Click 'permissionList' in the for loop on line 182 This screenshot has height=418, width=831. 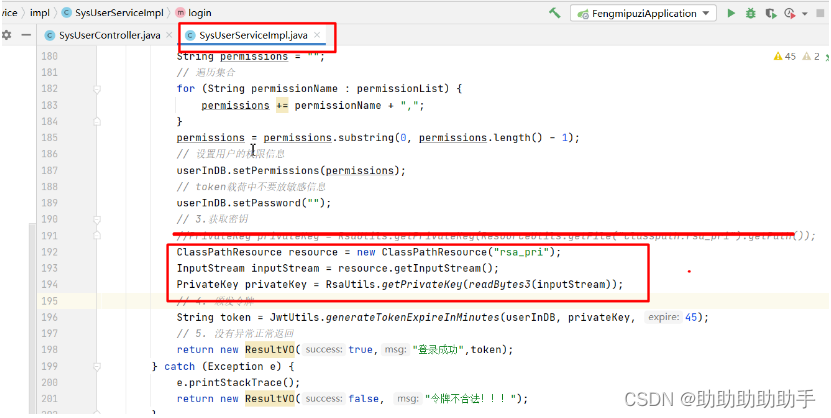pos(400,89)
